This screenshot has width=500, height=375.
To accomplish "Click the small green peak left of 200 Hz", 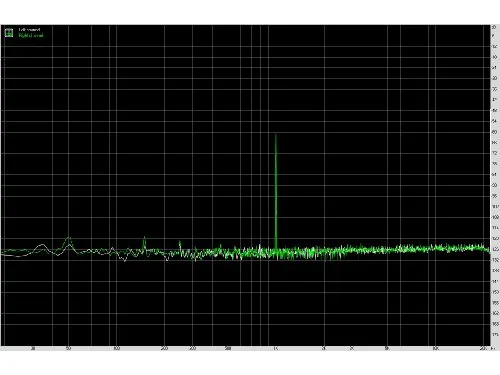I will (144, 239).
